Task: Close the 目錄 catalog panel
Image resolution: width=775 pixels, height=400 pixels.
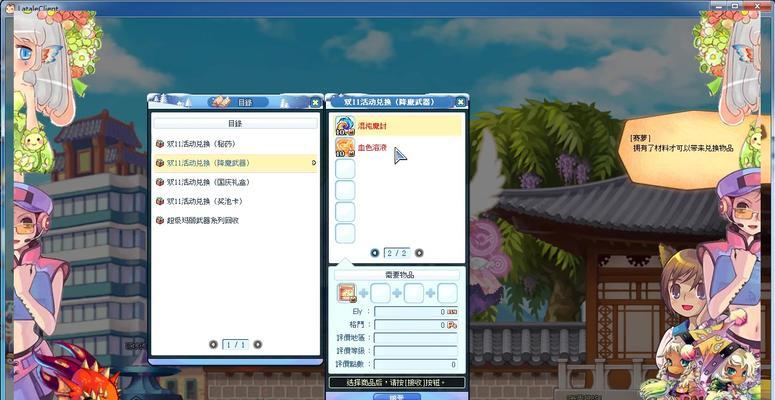Action: click(315, 102)
